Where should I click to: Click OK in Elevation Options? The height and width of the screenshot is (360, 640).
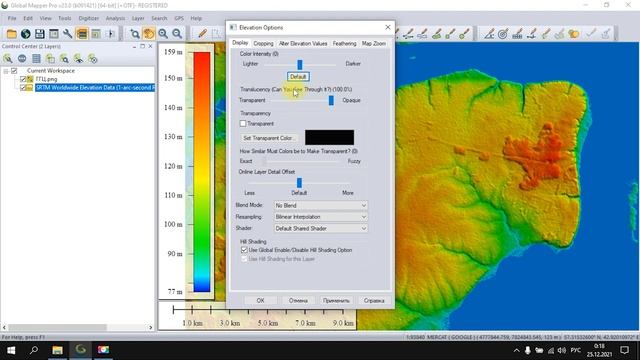(260, 300)
